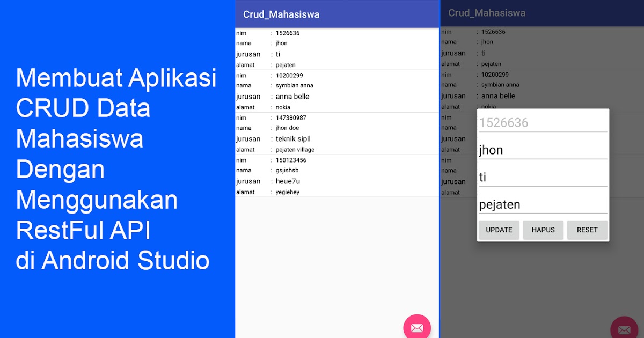Select the nama field containing jhon

pyautogui.click(x=542, y=150)
